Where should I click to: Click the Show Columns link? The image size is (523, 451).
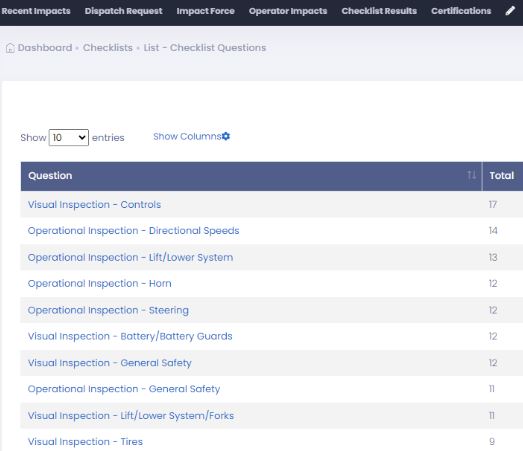pyautogui.click(x=187, y=136)
